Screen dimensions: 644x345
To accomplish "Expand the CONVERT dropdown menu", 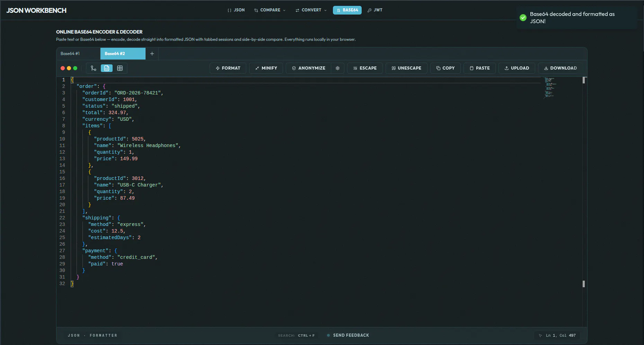I will 311,10.
